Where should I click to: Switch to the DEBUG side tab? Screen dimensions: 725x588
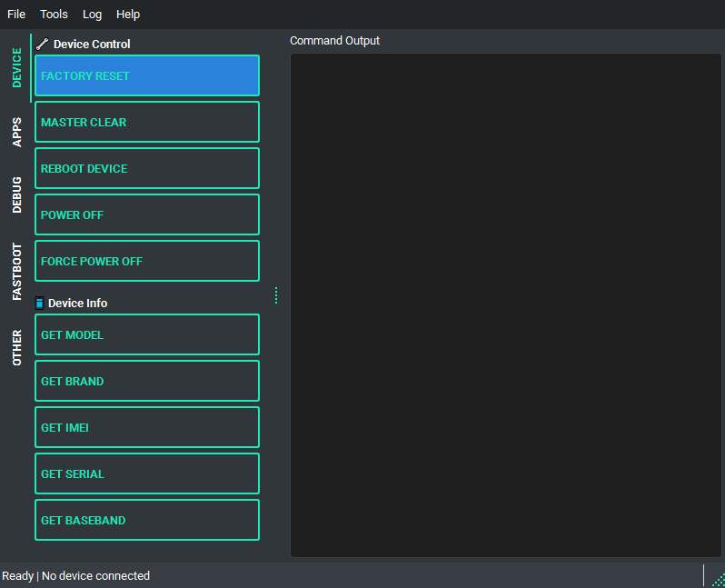point(17,194)
